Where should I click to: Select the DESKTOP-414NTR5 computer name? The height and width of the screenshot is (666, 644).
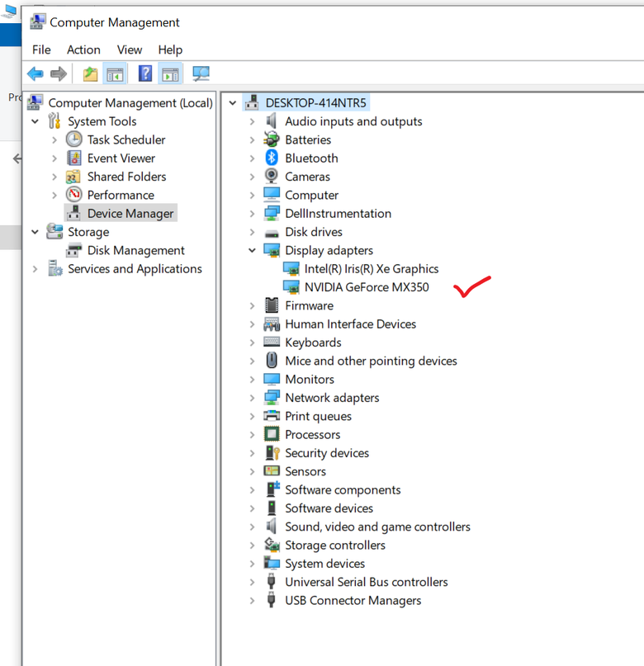(x=315, y=103)
